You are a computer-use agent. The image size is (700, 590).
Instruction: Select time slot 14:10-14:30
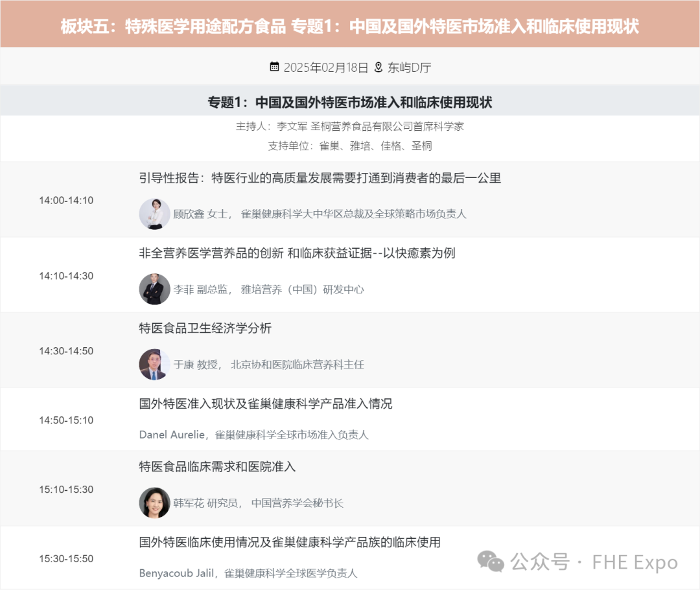click(66, 276)
